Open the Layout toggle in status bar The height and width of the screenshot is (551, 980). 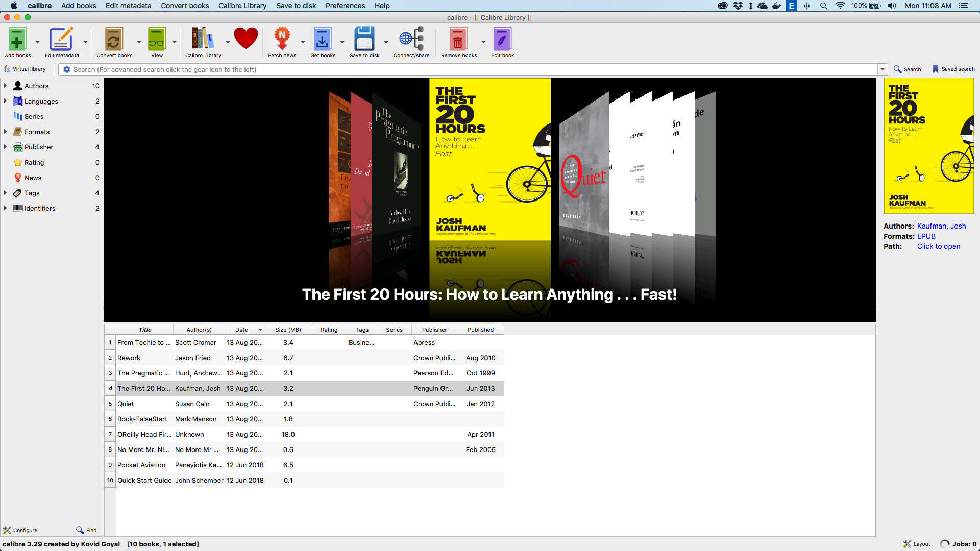[x=917, y=544]
